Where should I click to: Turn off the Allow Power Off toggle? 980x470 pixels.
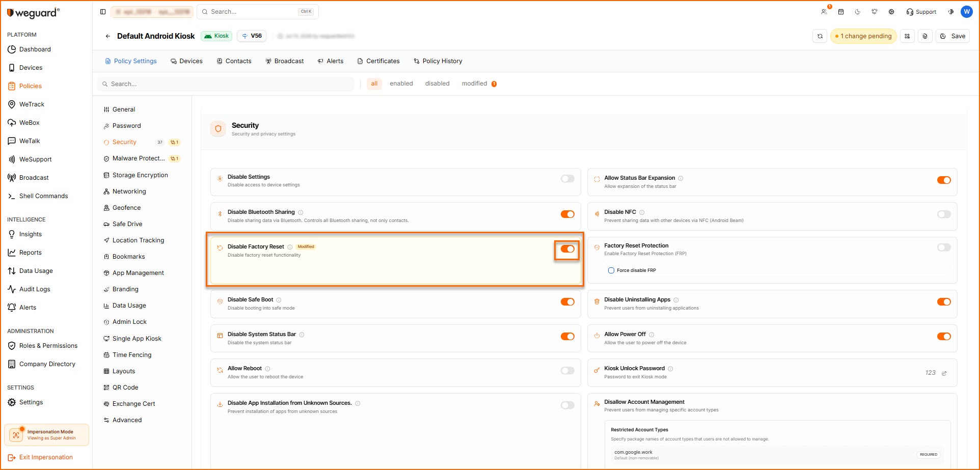coord(944,337)
